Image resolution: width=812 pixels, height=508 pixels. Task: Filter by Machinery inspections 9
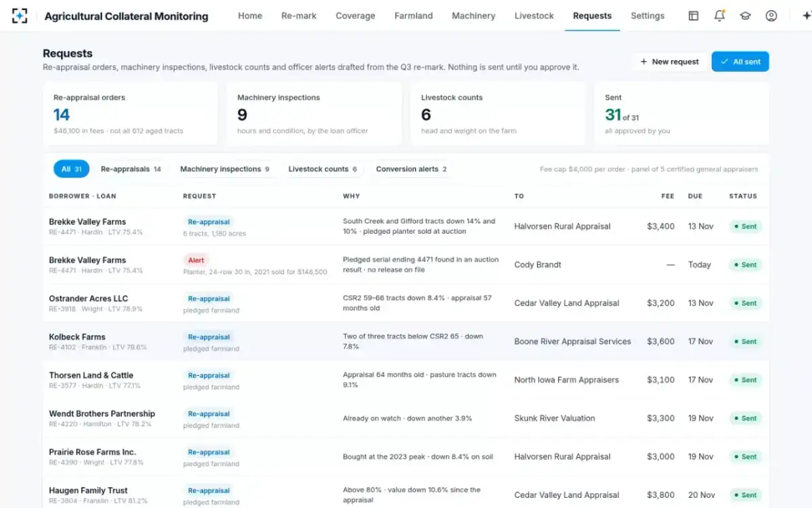pyautogui.click(x=225, y=169)
